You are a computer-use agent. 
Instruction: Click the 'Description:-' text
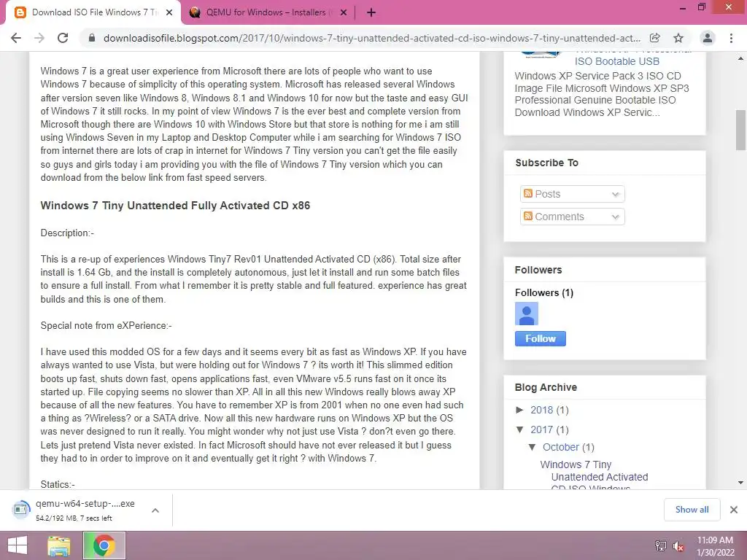(67, 233)
